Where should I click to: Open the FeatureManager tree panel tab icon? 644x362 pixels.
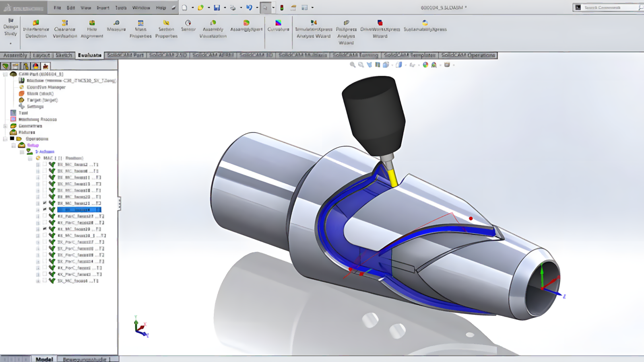(x=5, y=66)
